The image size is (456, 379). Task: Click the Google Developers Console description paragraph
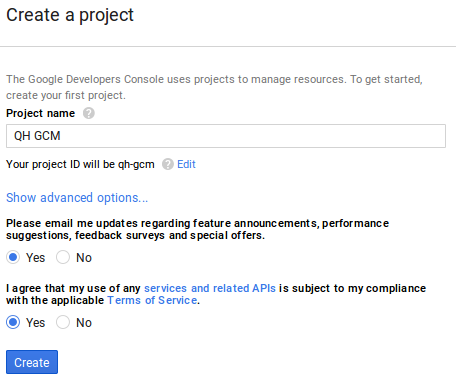pos(214,87)
